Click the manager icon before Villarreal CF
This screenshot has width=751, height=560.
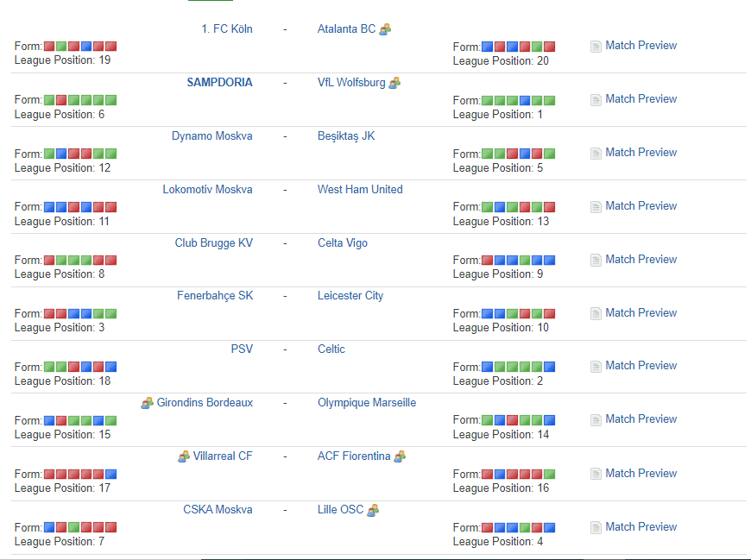[184, 456]
